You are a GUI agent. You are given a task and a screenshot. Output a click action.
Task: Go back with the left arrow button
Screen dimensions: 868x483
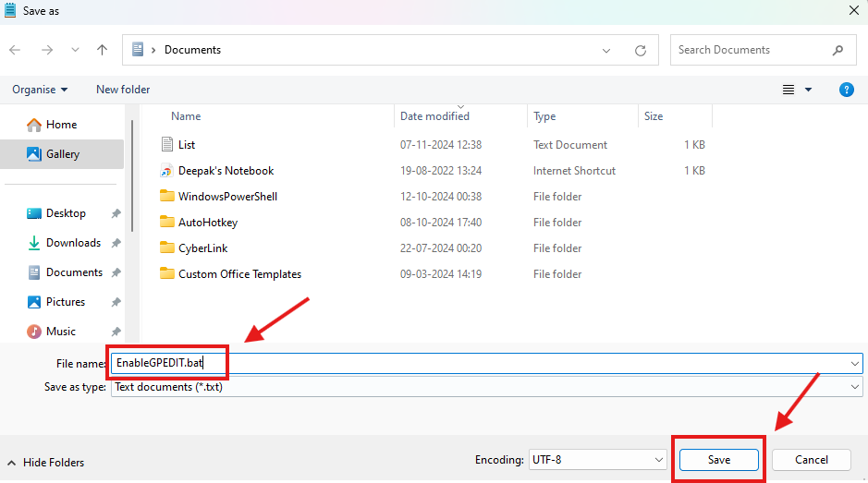pyautogui.click(x=15, y=50)
